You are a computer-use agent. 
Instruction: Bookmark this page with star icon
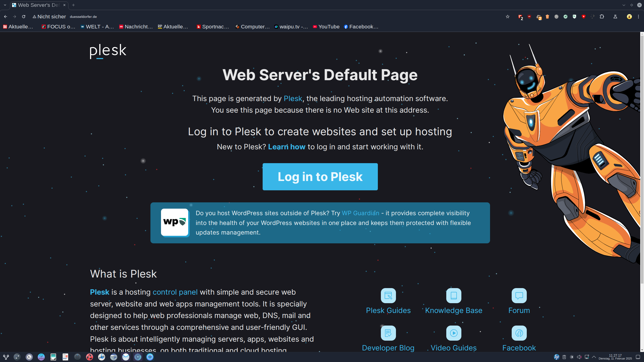coord(508,17)
